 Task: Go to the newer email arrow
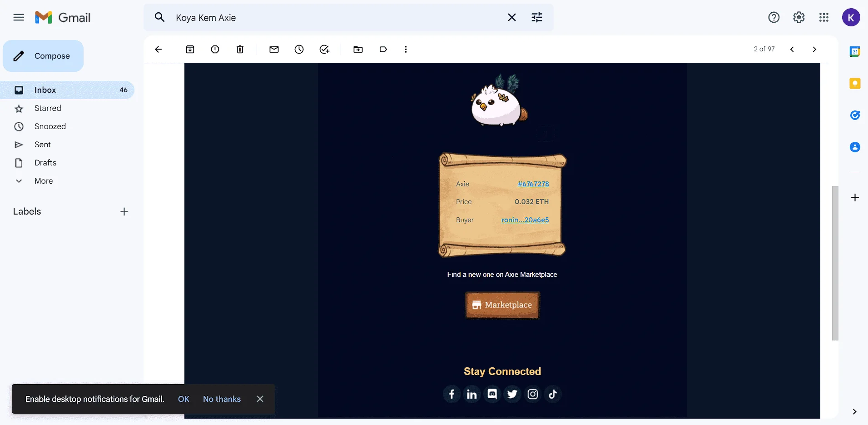click(792, 50)
